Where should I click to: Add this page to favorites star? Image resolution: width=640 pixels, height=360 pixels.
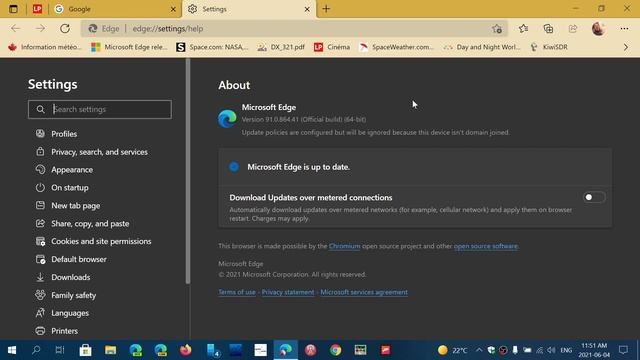497,29
